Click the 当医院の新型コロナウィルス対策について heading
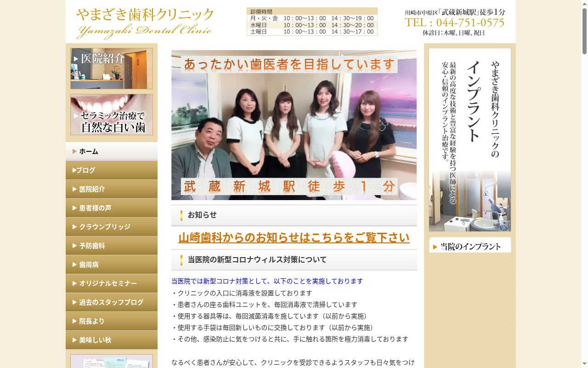The image size is (588, 368). point(294,260)
